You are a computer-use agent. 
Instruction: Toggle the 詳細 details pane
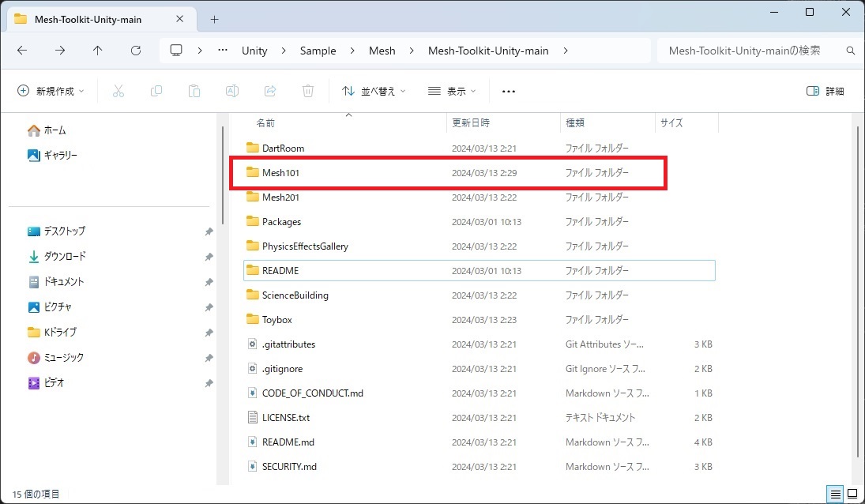[826, 91]
